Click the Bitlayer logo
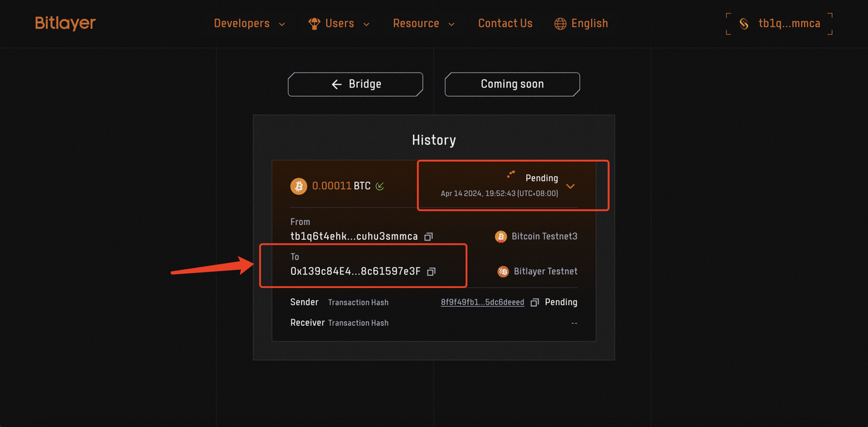This screenshot has height=427, width=868. [x=65, y=22]
